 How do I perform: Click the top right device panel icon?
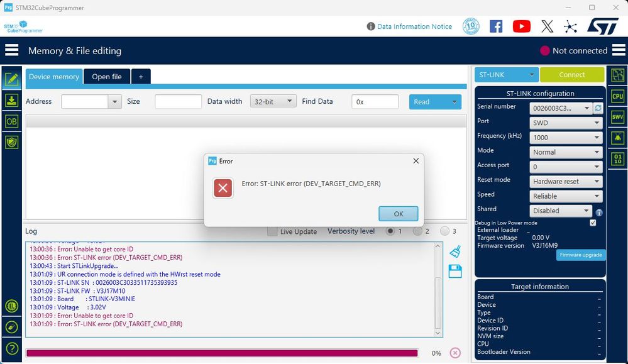click(x=617, y=75)
